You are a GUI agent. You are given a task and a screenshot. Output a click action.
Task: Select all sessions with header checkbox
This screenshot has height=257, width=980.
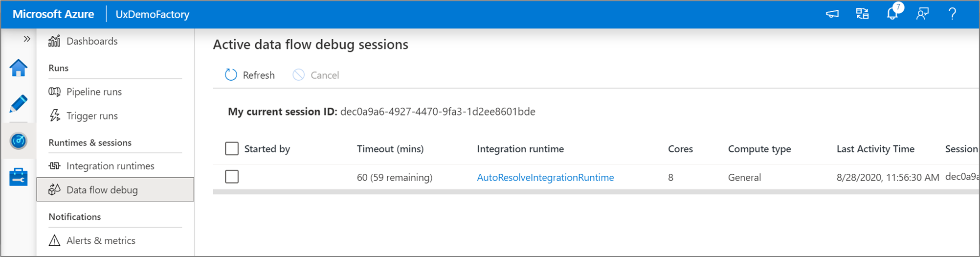(232, 149)
